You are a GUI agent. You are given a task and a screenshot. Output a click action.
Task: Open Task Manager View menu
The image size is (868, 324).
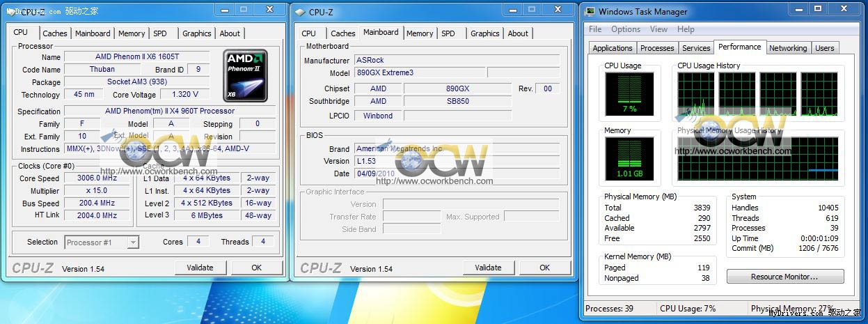click(x=658, y=29)
